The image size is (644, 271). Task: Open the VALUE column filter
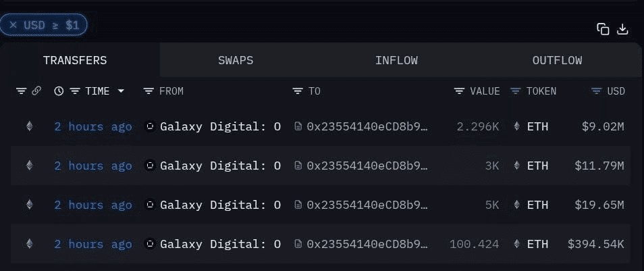(460, 91)
